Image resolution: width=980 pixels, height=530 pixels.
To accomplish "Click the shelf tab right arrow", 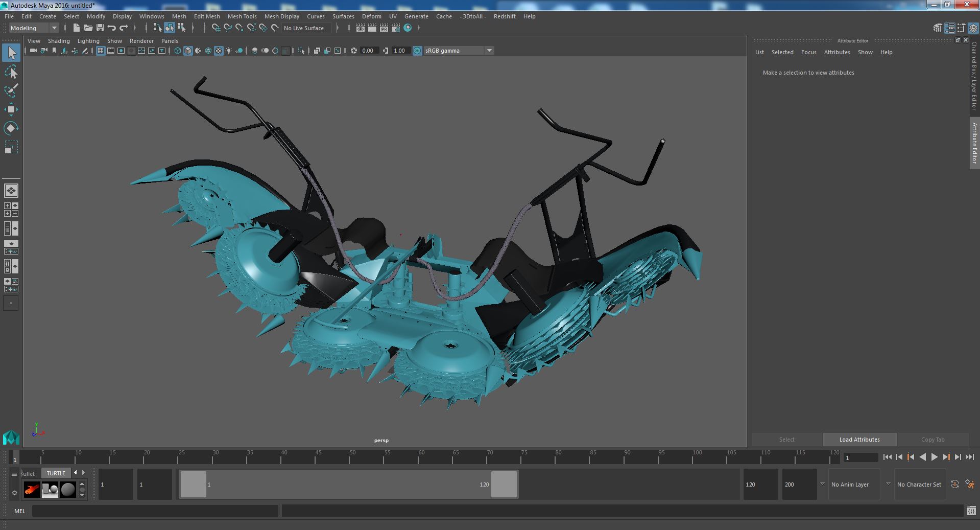I will click(x=84, y=473).
